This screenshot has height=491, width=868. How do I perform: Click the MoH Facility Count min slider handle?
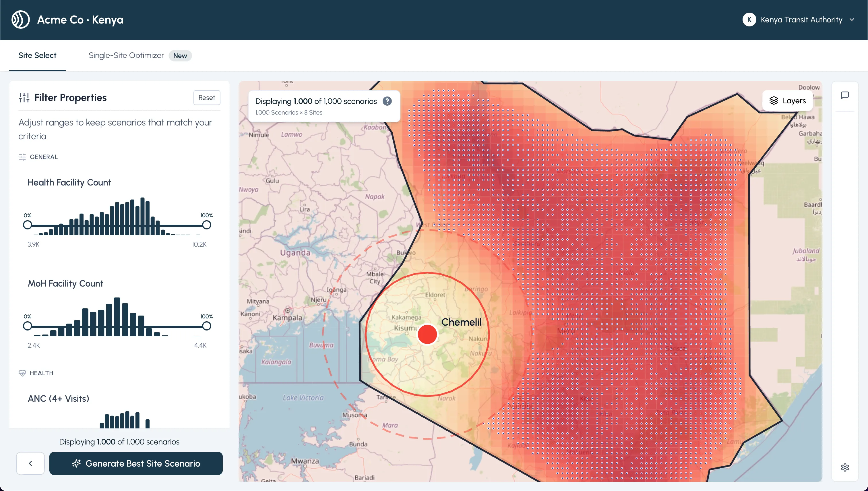tap(28, 326)
